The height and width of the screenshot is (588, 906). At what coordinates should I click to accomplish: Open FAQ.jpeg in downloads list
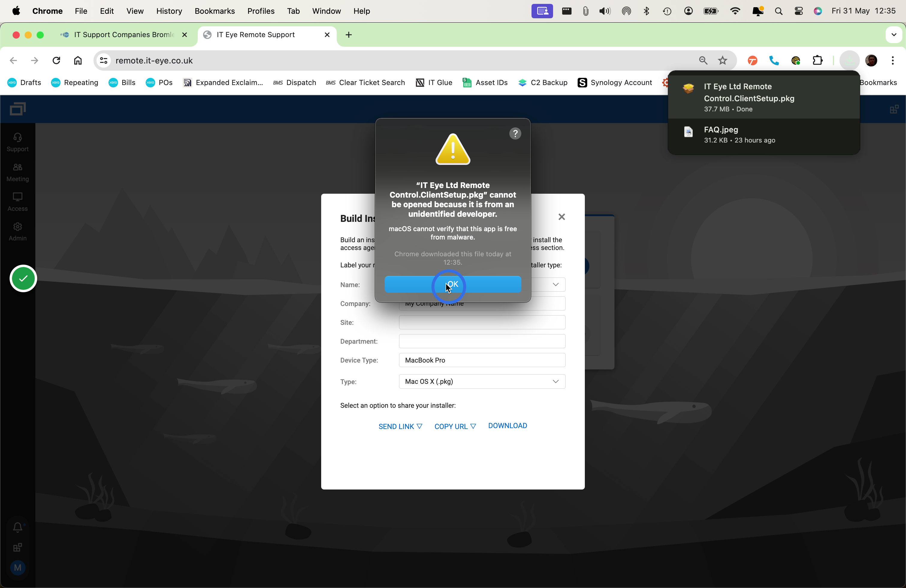[764, 135]
